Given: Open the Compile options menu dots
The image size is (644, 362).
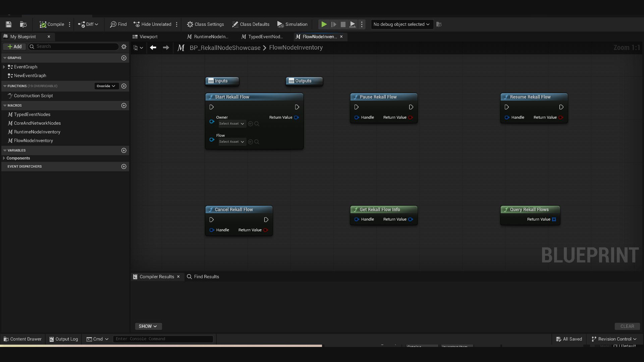Looking at the screenshot, I should click(69, 24).
